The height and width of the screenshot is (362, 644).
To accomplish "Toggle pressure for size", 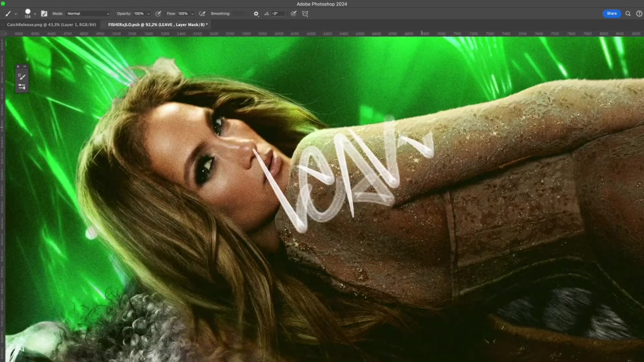I will coord(294,14).
